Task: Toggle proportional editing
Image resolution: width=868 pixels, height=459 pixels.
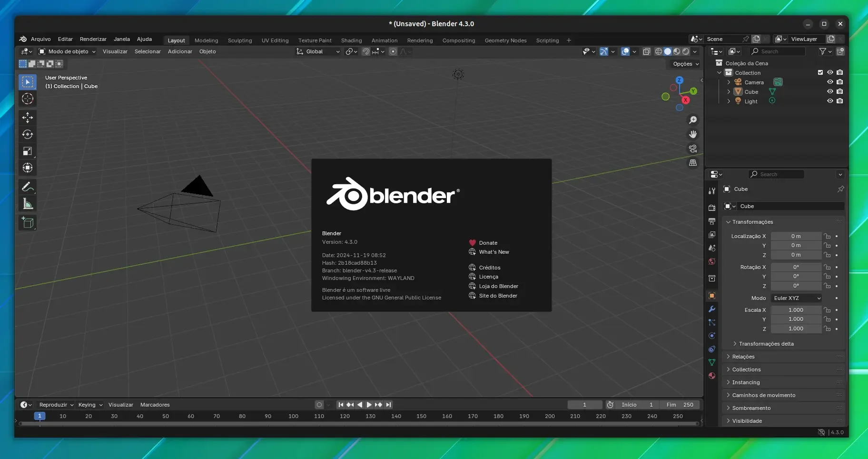Action: pos(393,51)
